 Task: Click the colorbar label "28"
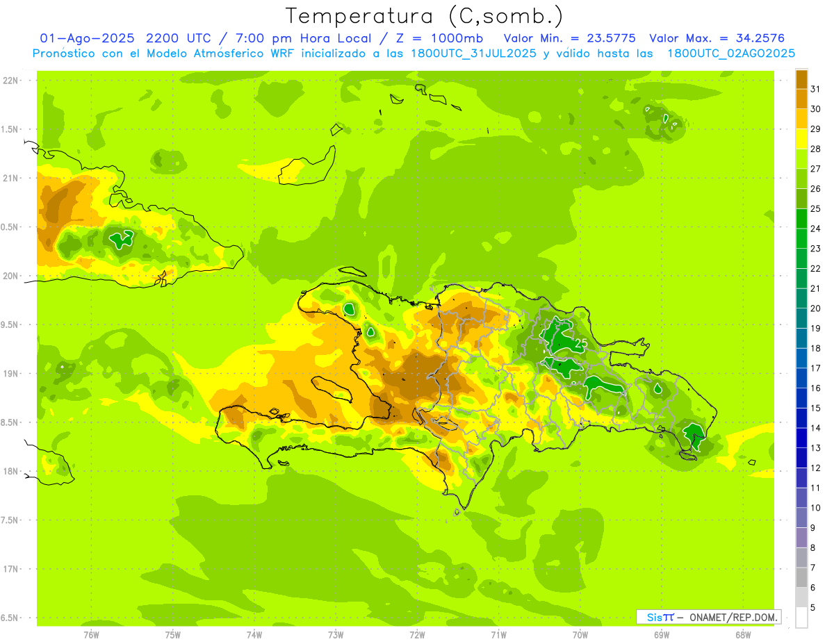817,149
